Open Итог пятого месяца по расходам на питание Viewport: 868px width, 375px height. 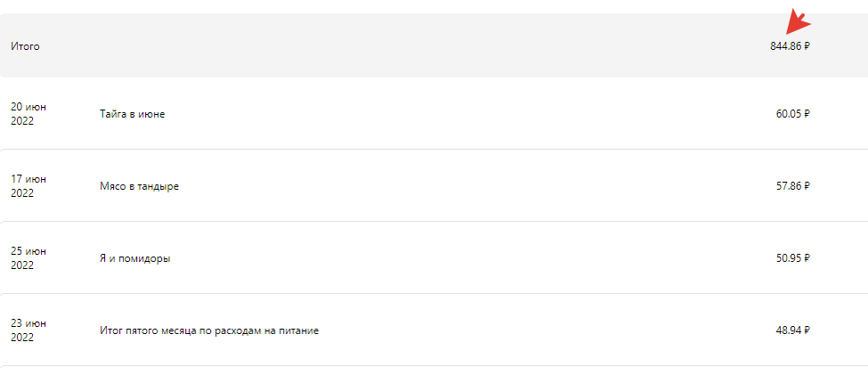[x=209, y=330]
